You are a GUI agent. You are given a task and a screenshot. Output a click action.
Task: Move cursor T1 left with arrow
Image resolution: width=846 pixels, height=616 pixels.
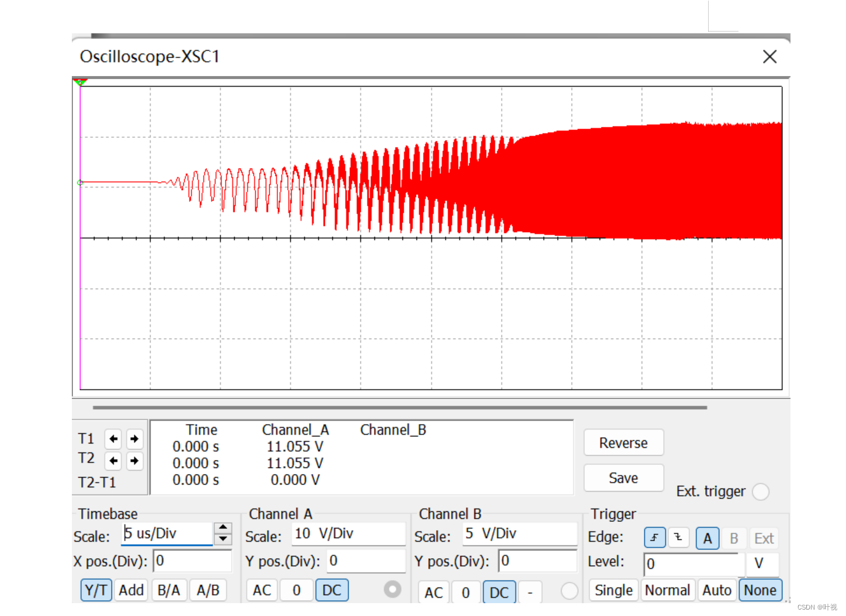point(113,438)
